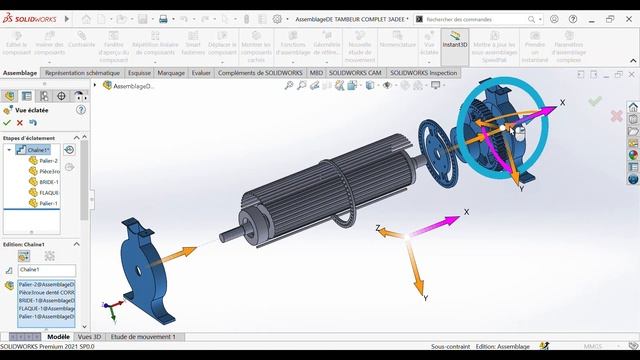
Task: Switch to the Marquage tab
Action: tap(171, 73)
